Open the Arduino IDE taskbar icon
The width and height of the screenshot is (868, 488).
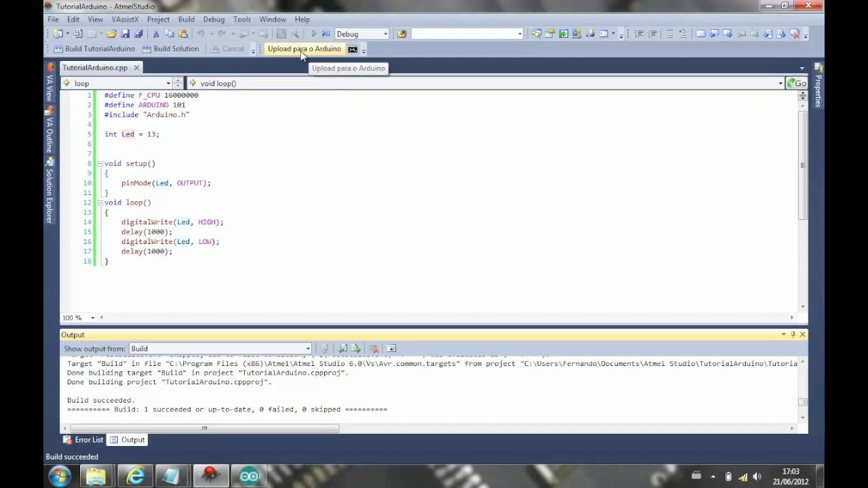(x=249, y=476)
